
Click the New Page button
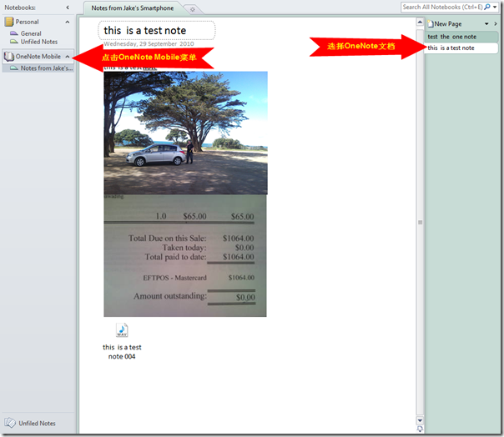(x=448, y=24)
